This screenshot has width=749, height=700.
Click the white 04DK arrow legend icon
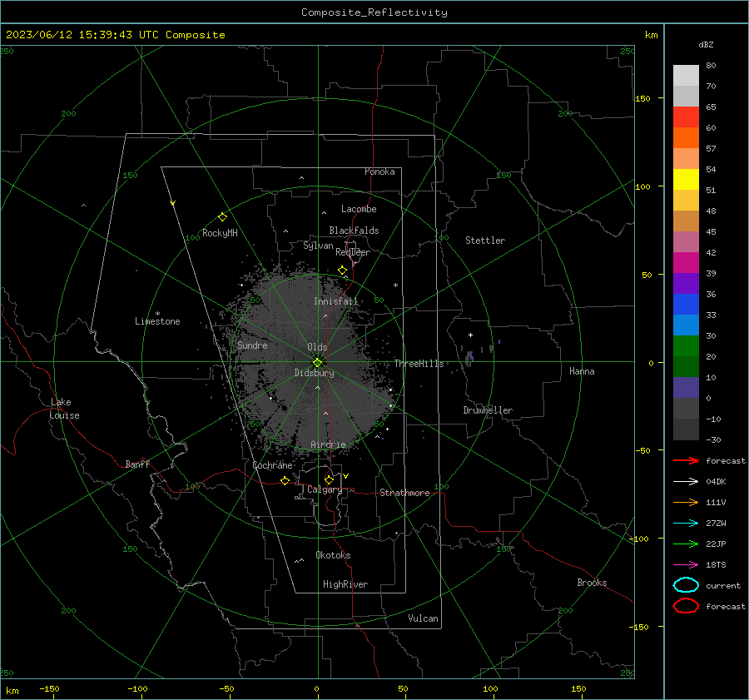pyautogui.click(x=686, y=481)
